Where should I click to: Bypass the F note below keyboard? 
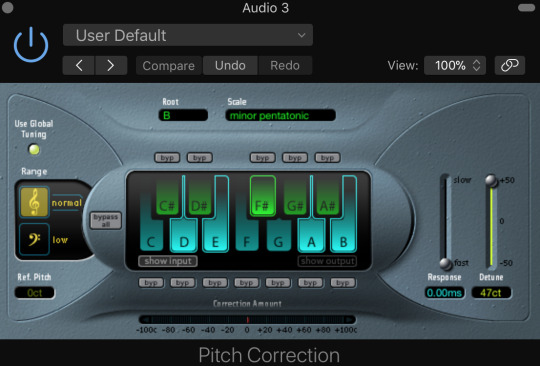(246, 283)
